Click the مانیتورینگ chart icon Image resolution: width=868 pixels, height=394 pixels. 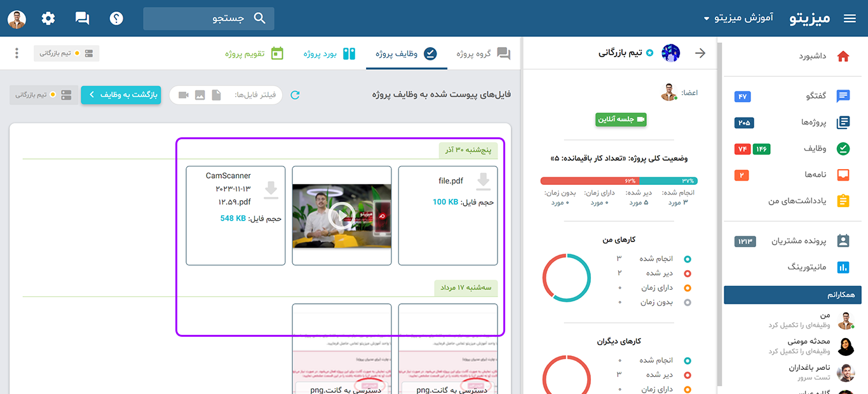click(843, 268)
